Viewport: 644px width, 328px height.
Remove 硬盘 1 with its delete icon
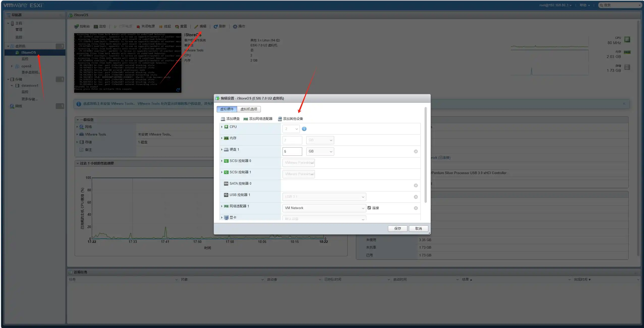416,151
